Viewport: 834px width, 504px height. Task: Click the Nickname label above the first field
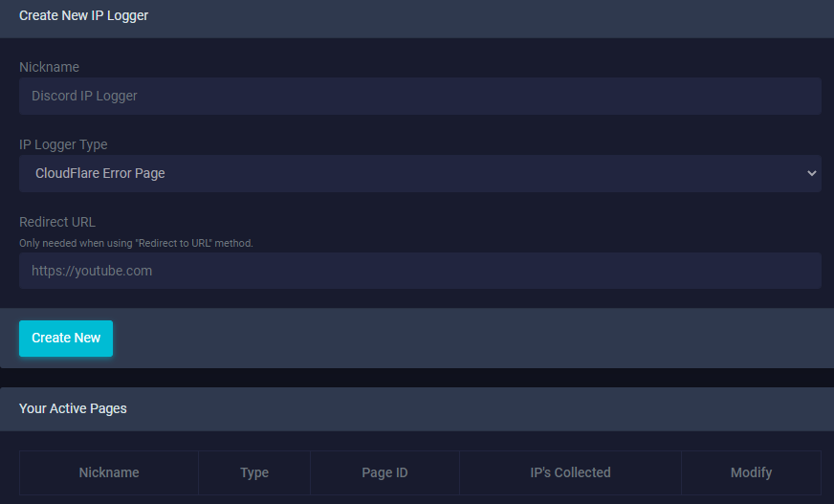pyautogui.click(x=49, y=67)
